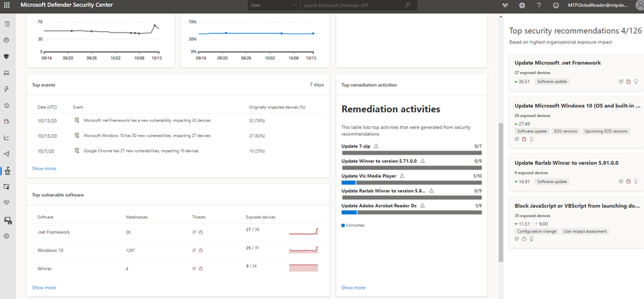Click the Update Winrar to version 5.71.0.0 activity
644x299 pixels.
point(379,161)
